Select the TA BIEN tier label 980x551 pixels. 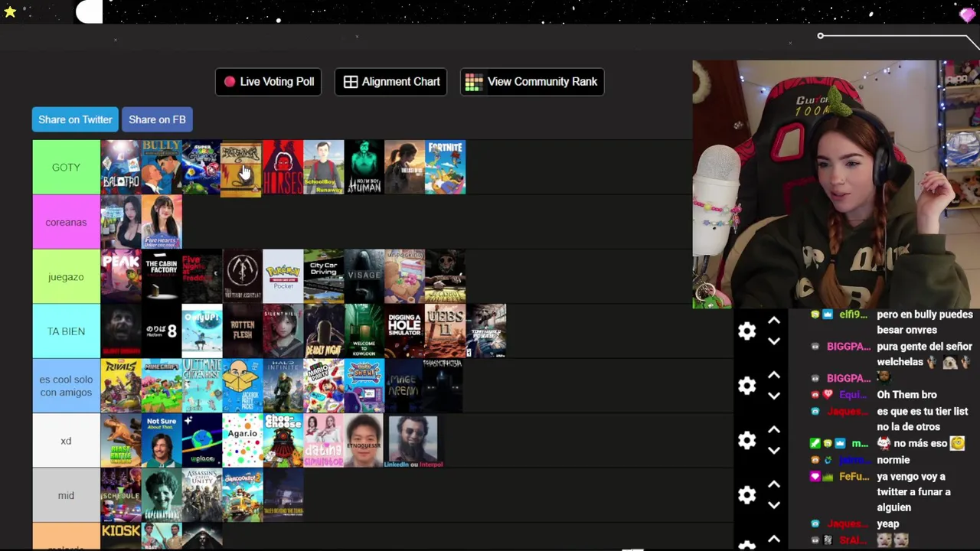66,331
